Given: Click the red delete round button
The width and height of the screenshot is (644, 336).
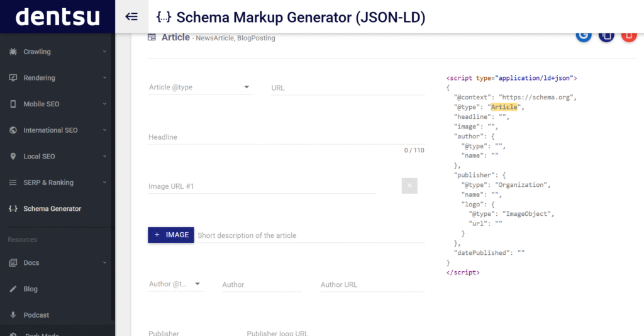Looking at the screenshot, I should pyautogui.click(x=629, y=36).
